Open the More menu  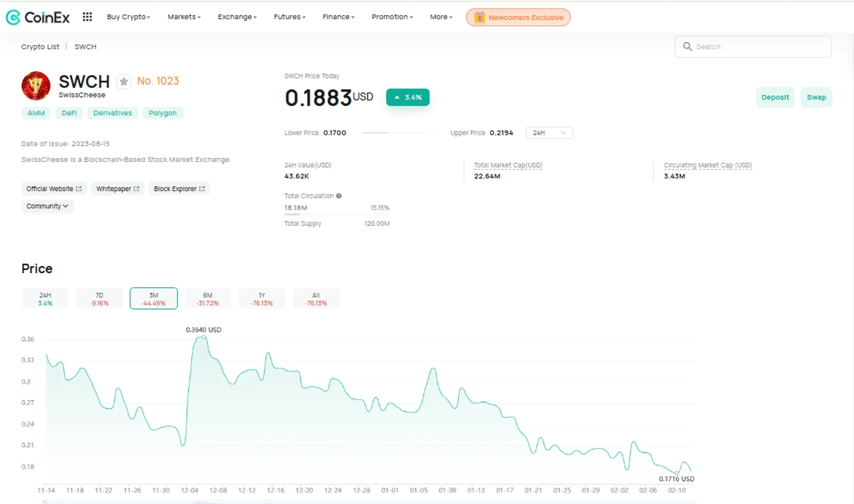[441, 17]
